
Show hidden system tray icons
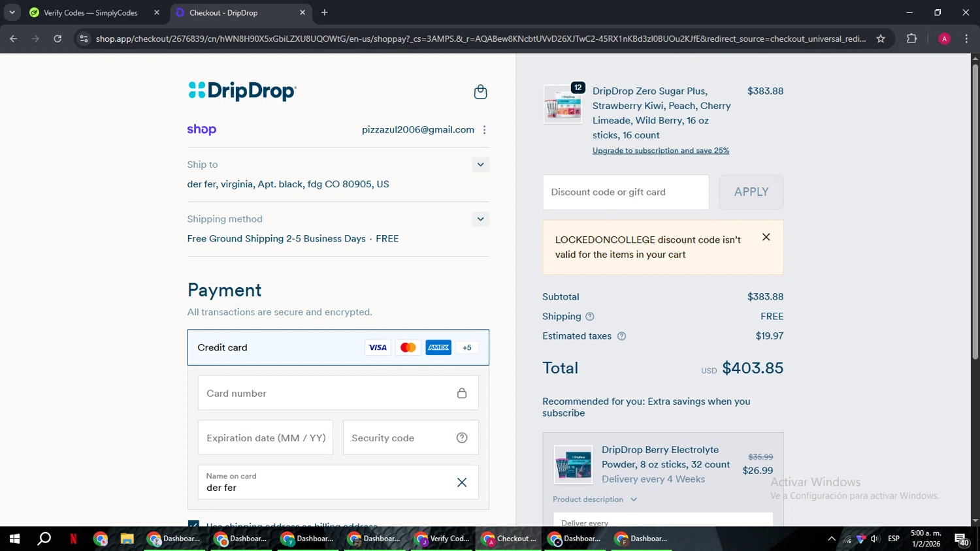[831, 539]
